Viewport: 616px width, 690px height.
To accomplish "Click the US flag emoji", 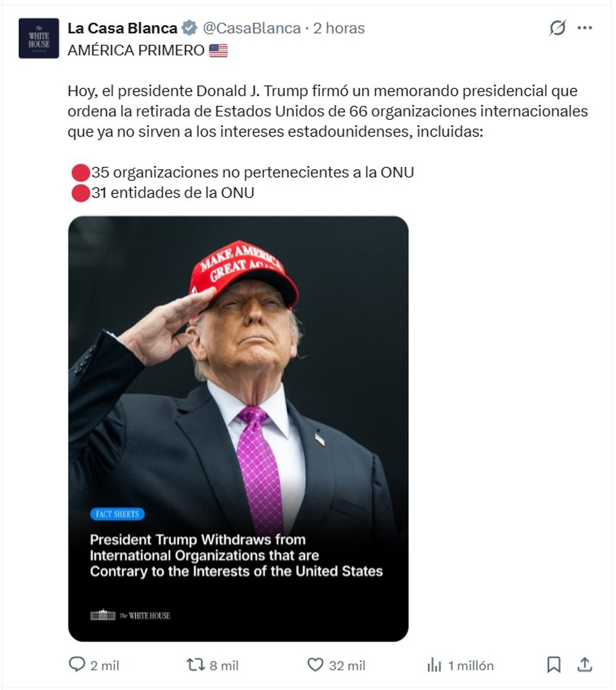I will 218,50.
